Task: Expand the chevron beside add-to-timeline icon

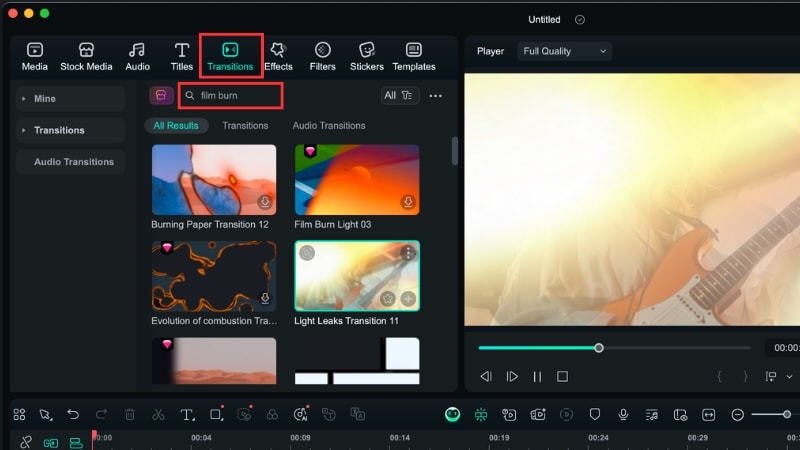Action: 789,377
